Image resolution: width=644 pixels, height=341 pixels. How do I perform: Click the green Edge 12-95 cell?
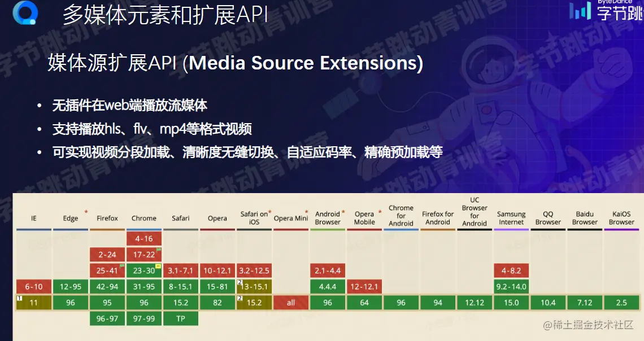(x=71, y=286)
